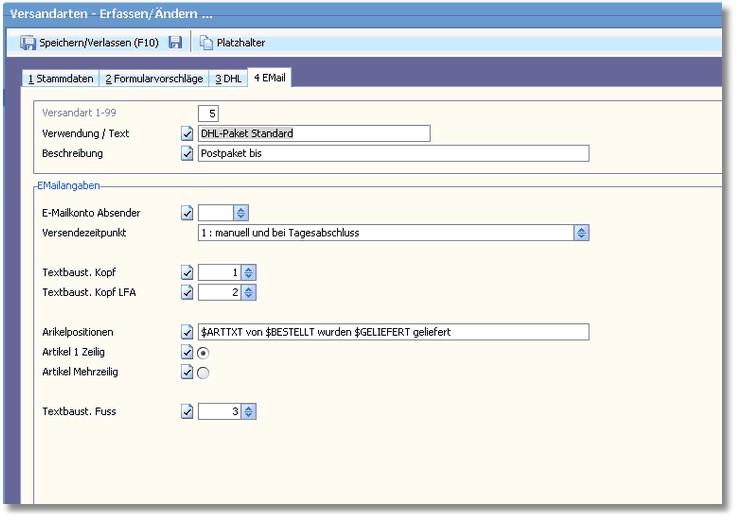
Task: Click the Textbaust. Kopf spinner arrows
Action: 249,272
